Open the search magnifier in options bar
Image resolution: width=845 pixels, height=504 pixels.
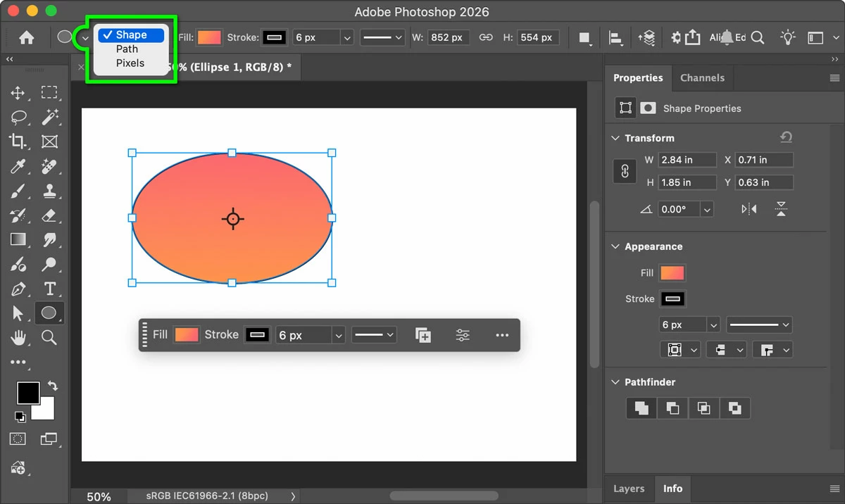[758, 38]
